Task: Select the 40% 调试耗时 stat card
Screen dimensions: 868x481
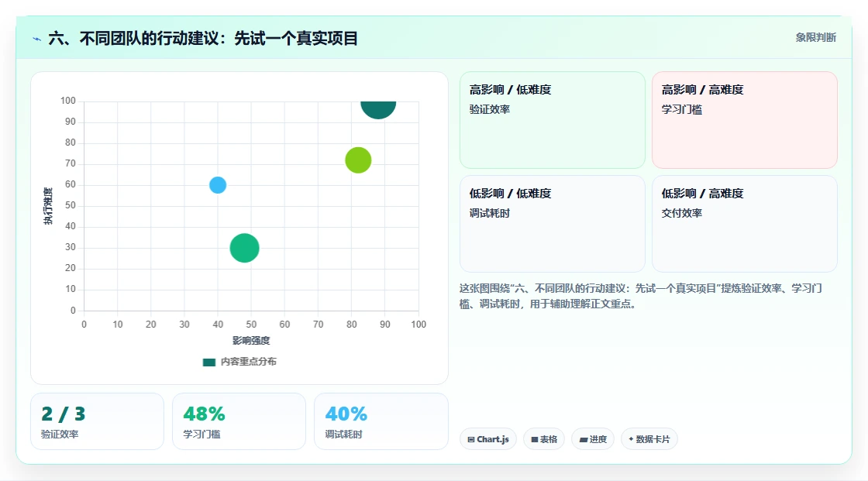Action: point(381,421)
